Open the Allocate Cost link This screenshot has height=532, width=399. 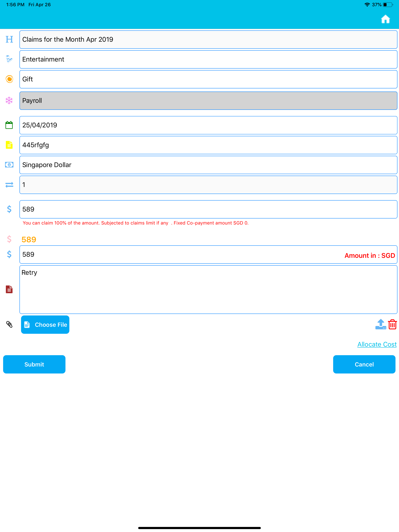tap(377, 344)
